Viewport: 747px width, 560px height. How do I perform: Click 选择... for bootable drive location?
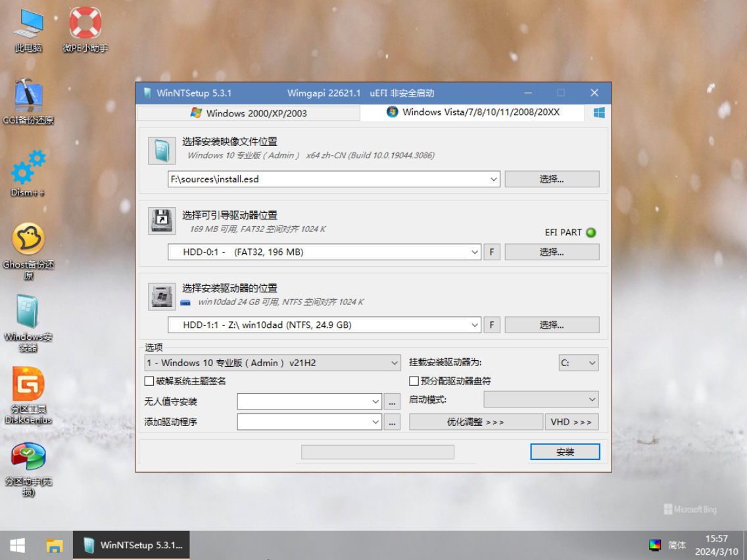pyautogui.click(x=552, y=252)
